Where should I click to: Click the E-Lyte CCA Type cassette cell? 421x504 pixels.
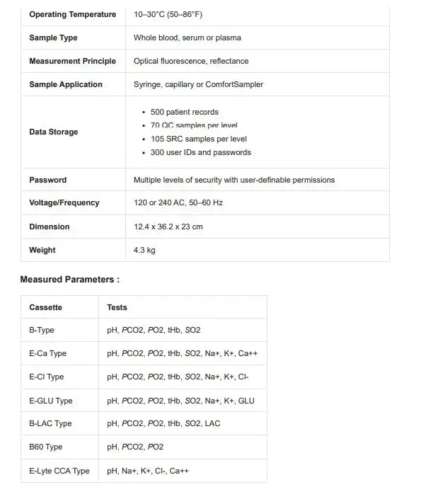(x=59, y=471)
